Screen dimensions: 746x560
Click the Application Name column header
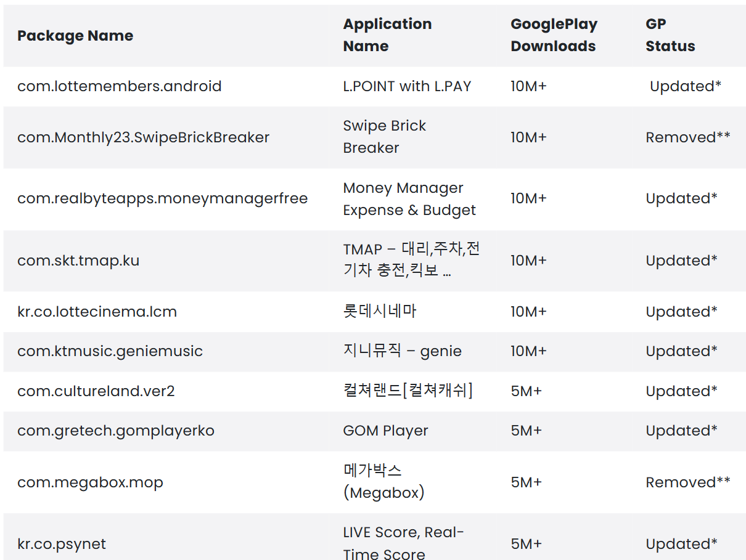387,35
